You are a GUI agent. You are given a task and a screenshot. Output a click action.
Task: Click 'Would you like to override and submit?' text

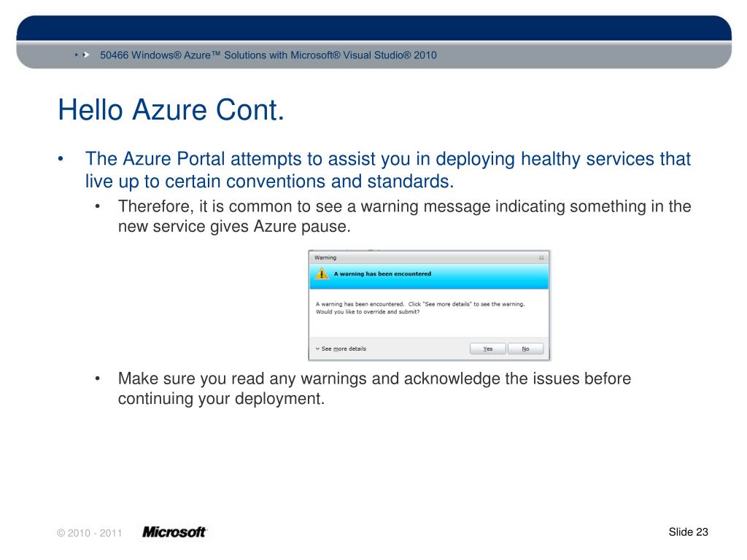click(x=368, y=312)
